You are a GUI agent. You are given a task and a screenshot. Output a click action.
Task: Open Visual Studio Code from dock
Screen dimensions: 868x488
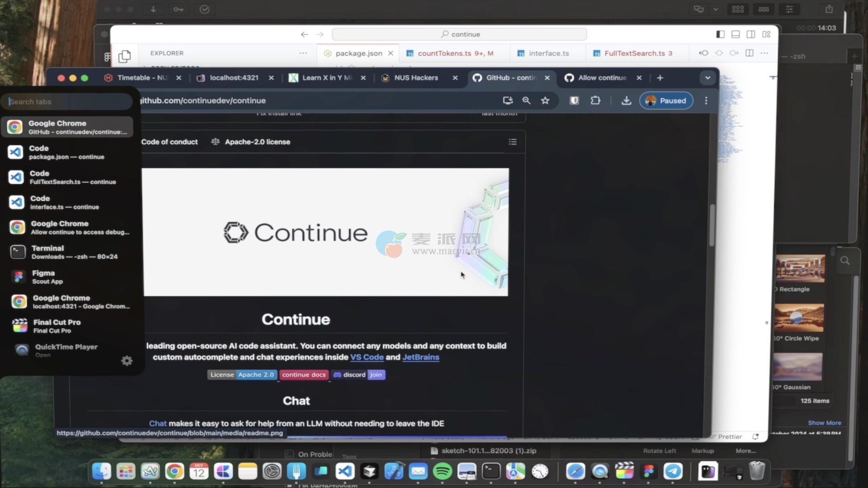tap(345, 472)
